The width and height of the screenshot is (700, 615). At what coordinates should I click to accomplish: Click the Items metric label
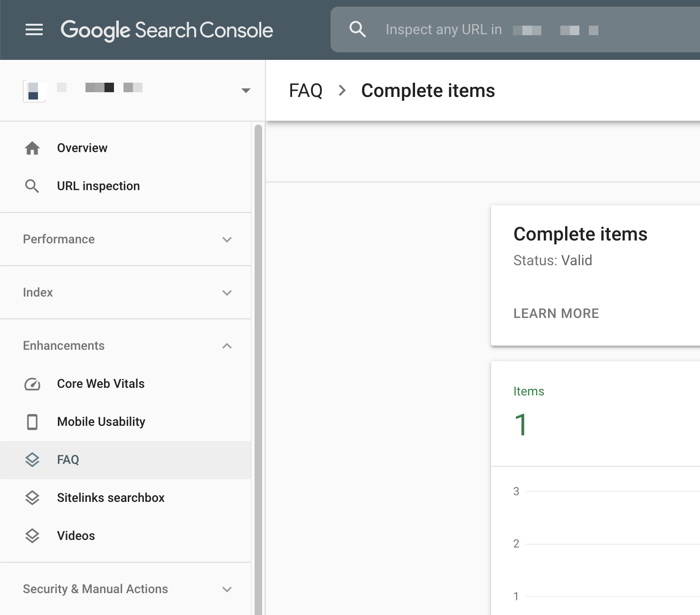point(529,391)
